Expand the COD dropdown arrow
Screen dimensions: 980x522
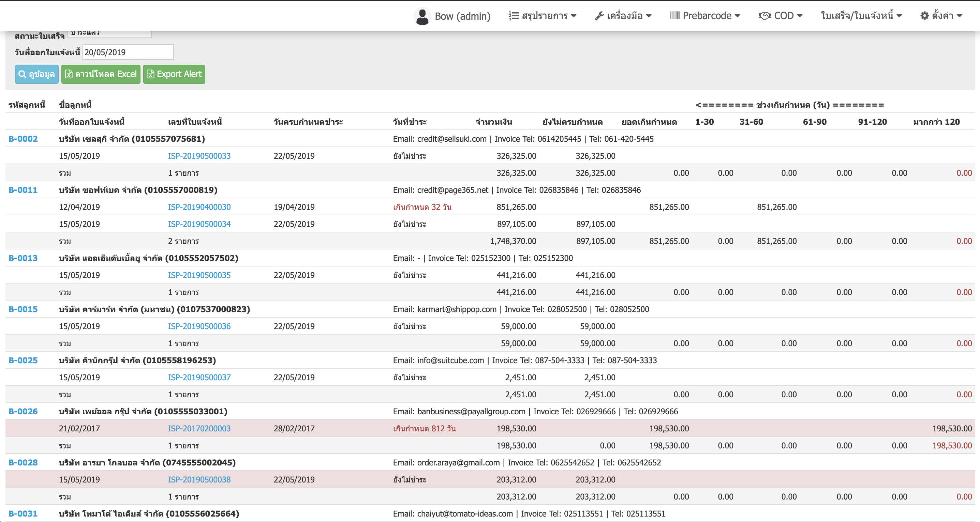click(x=800, y=16)
